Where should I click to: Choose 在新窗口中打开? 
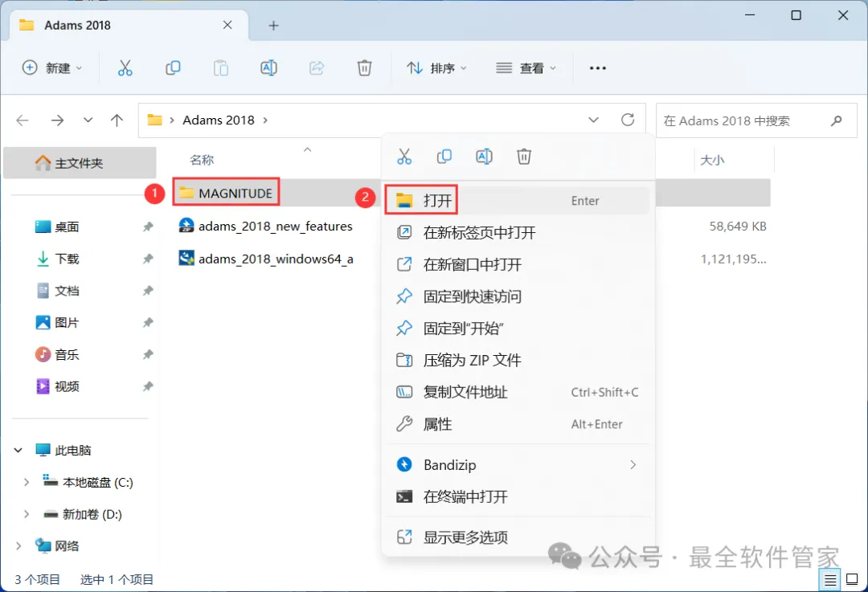click(x=518, y=264)
